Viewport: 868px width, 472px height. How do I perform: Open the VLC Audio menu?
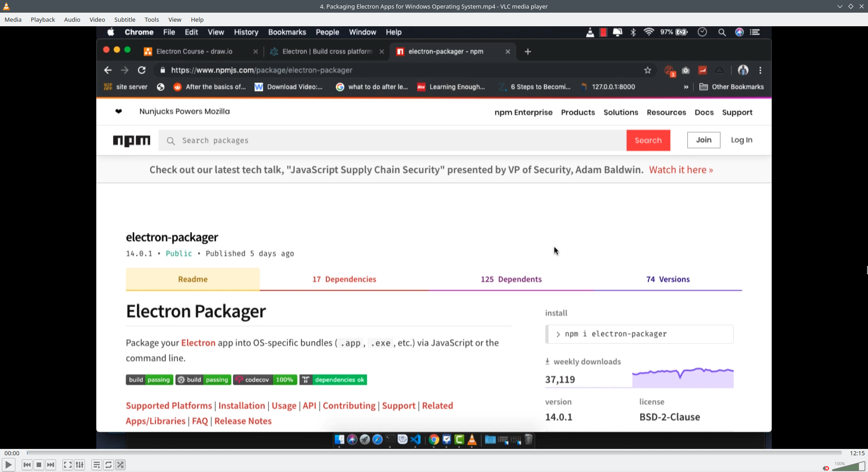72,19
